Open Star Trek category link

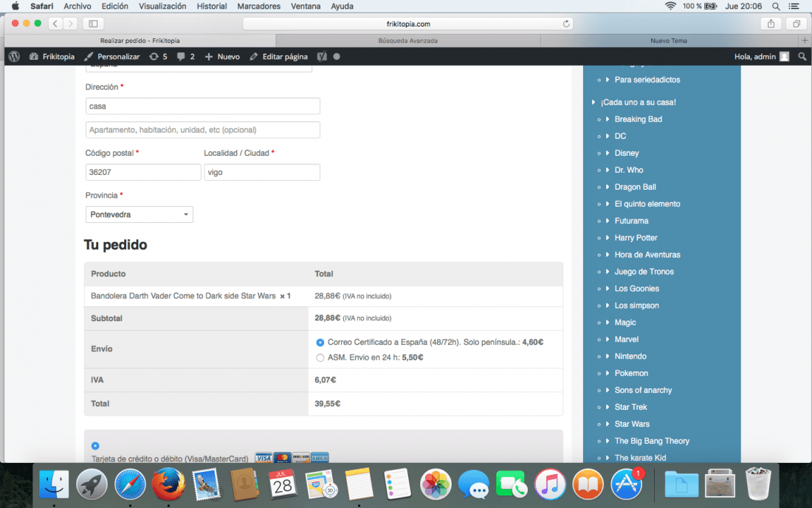(630, 407)
